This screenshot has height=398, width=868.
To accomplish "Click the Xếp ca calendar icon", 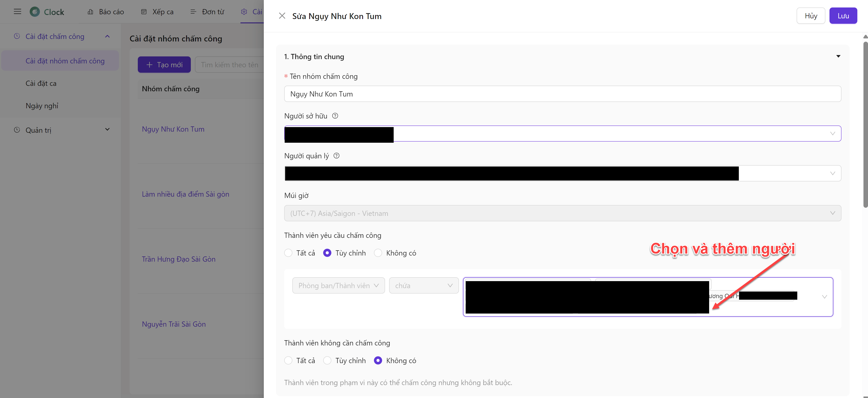I will 144,12.
